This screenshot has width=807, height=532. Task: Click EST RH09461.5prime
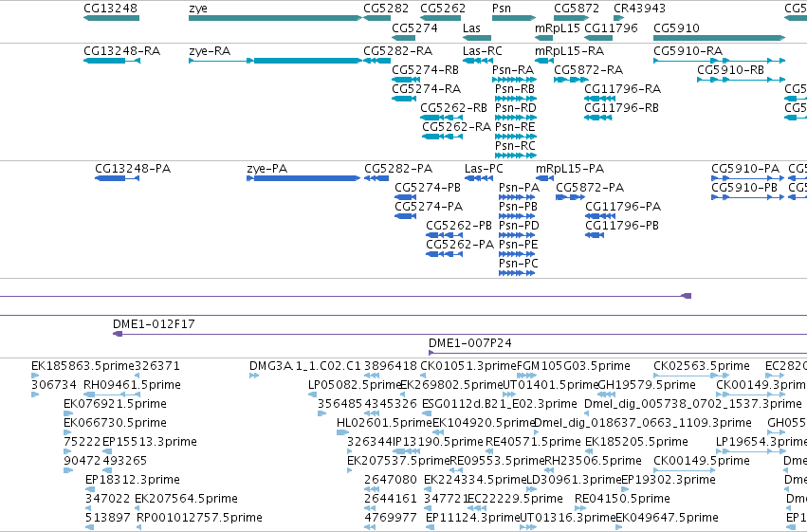pos(132,385)
